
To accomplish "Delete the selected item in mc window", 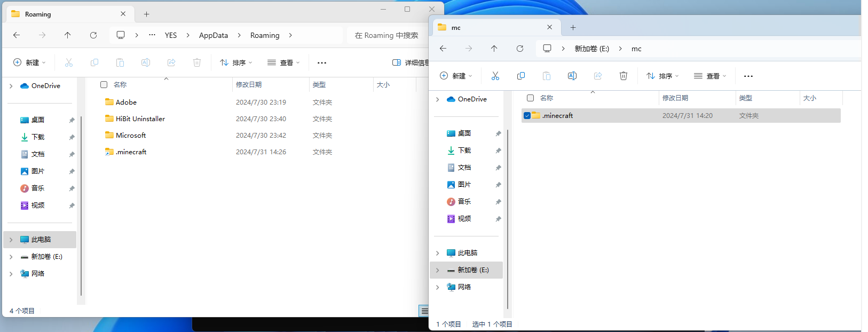I will (624, 76).
